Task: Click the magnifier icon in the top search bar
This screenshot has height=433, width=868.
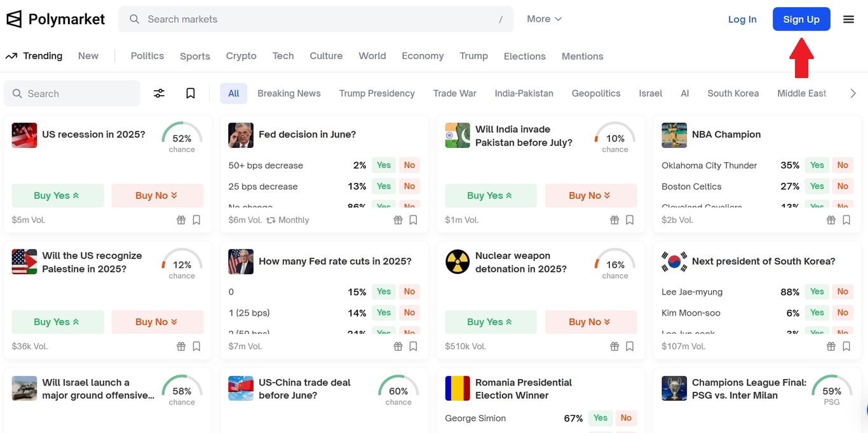Action: click(134, 19)
